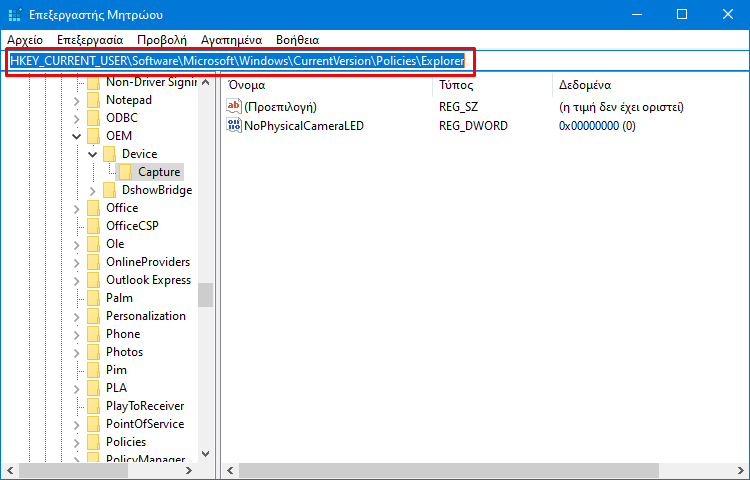The width and height of the screenshot is (750, 480).
Task: Expand the Office tree node
Action: pos(77,208)
